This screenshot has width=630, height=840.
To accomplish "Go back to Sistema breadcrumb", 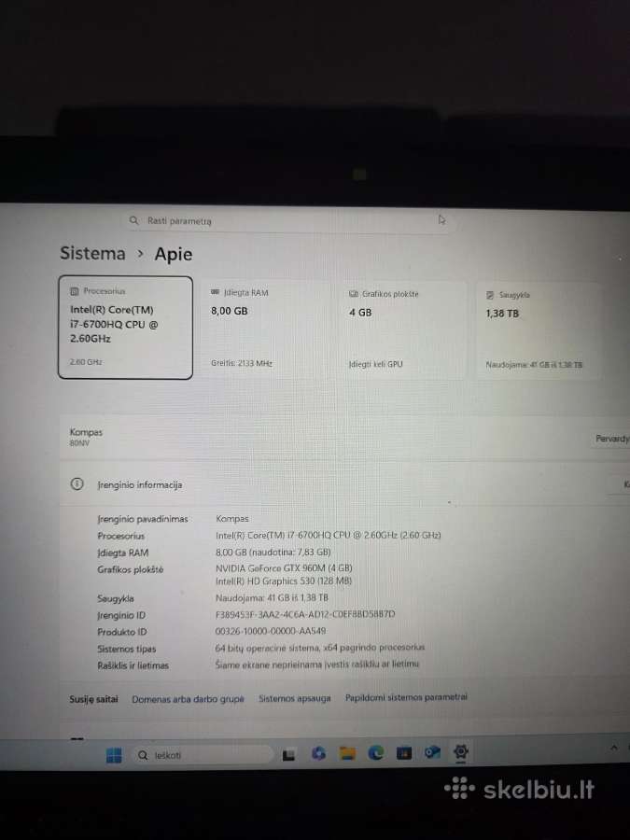I will [x=92, y=253].
